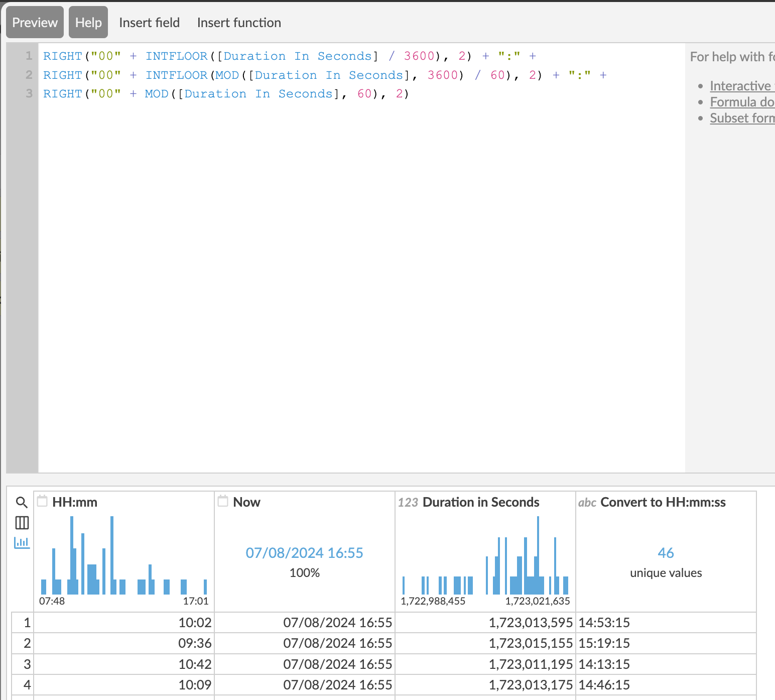Click the Help button
The image size is (775, 700).
click(88, 23)
